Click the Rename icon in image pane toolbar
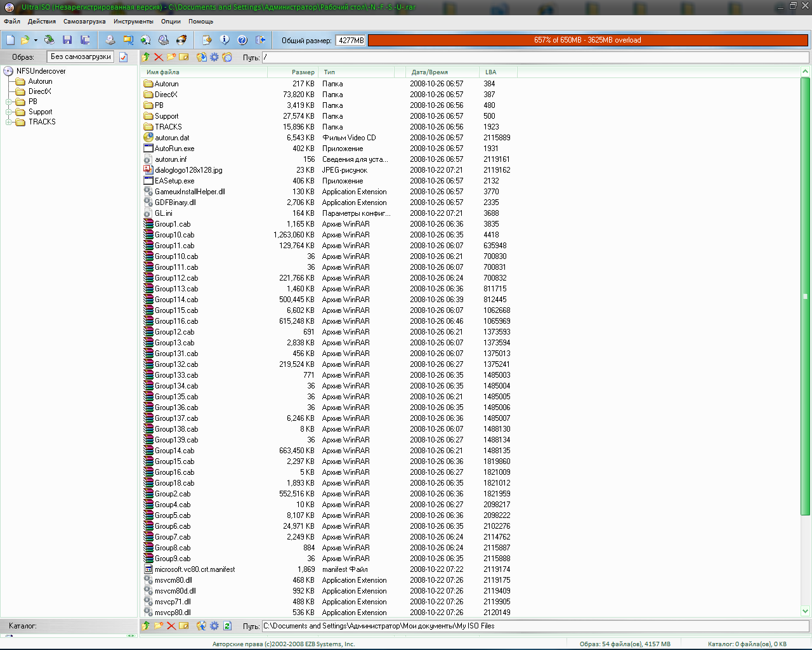Screen dimensions: 812x650 click(x=184, y=57)
